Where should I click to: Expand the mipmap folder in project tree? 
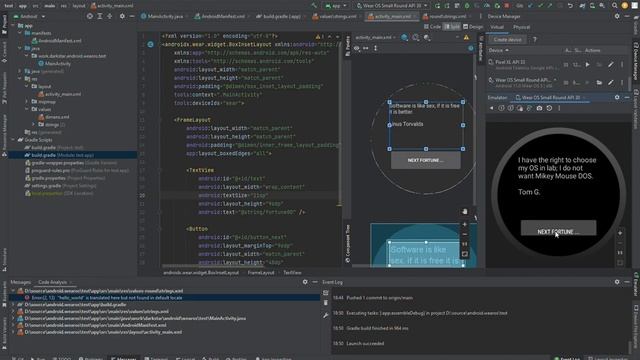[x=27, y=102]
